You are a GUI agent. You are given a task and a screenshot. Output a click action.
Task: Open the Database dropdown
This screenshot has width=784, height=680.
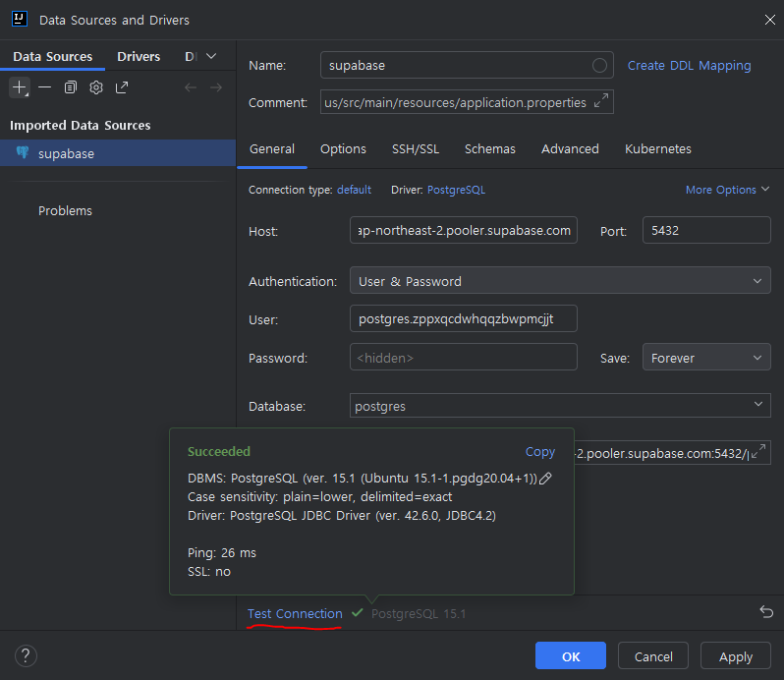[x=560, y=405]
